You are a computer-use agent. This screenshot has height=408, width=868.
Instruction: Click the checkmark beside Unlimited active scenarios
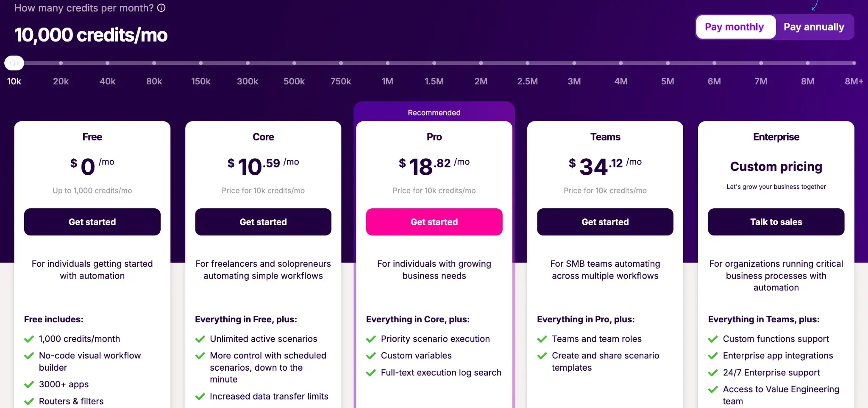click(200, 339)
